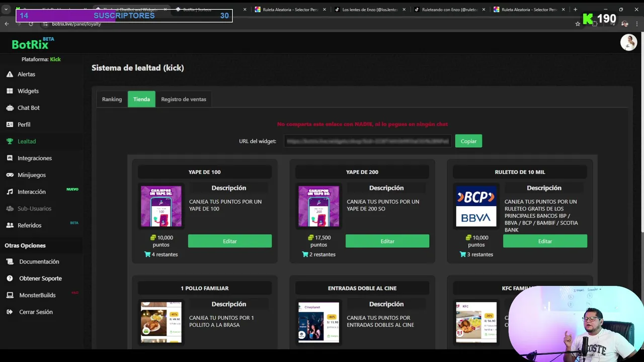Edit the YAPE DE 200 item

pos(387,241)
